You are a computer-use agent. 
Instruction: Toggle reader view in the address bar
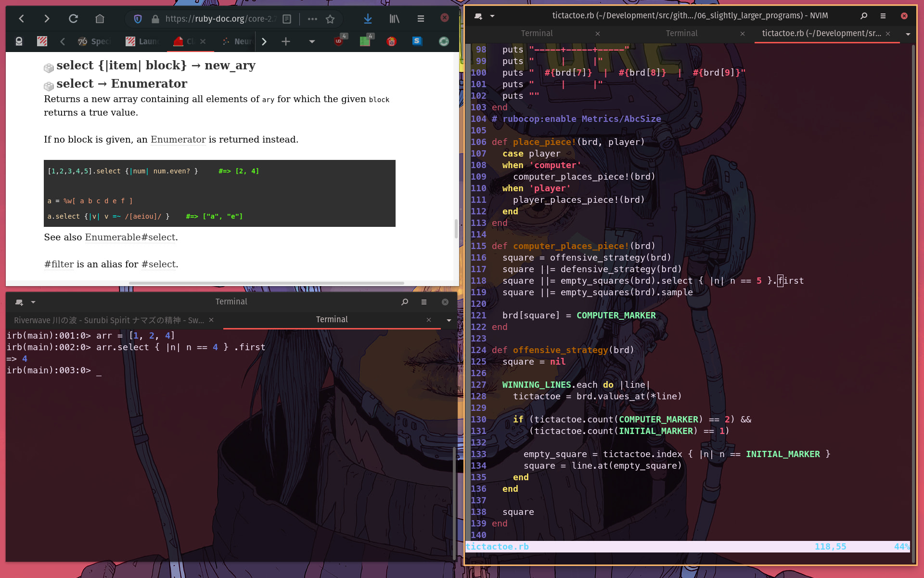(x=287, y=19)
